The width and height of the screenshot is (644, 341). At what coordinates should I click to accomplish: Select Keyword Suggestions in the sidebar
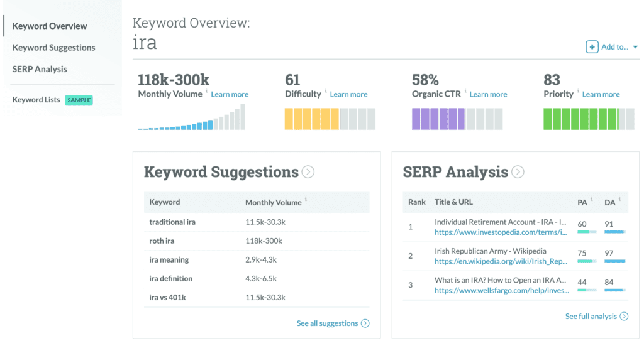coord(54,48)
